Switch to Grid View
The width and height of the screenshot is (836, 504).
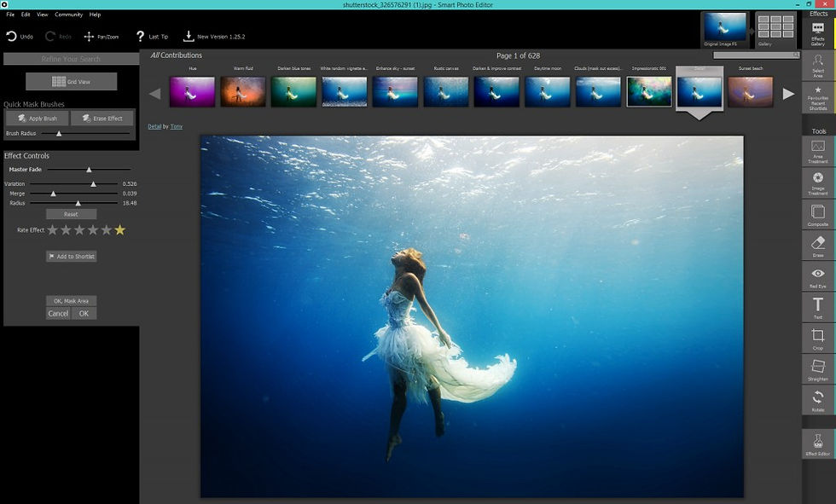click(72, 82)
